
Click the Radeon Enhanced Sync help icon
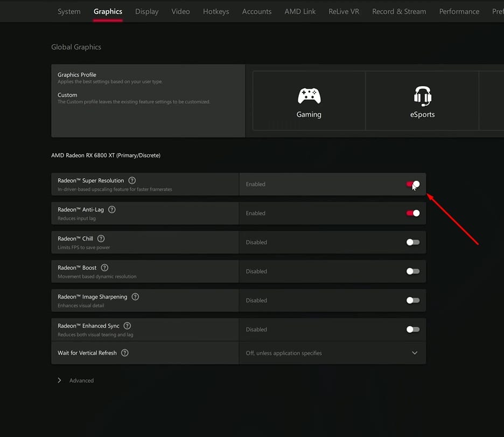127,325
